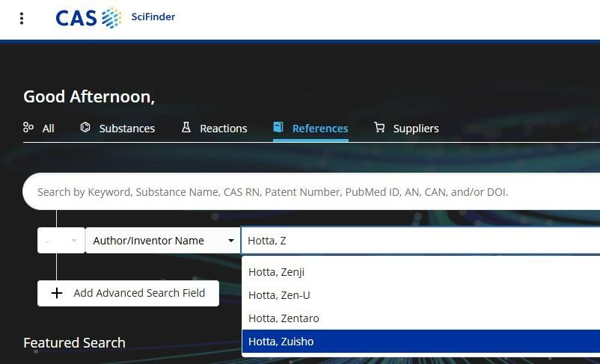Image resolution: width=600 pixels, height=364 pixels.
Task: Choose highlighted Hotta, Zuisho suggestion
Action: click(421, 342)
